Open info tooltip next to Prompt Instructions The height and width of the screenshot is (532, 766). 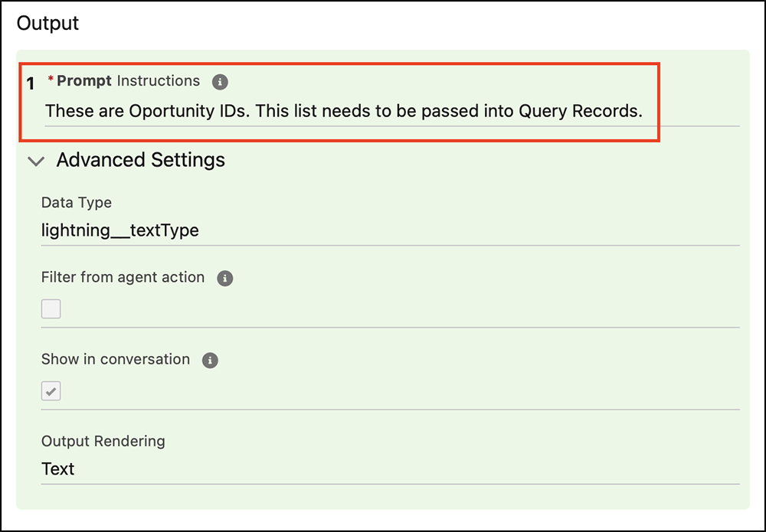pos(220,81)
